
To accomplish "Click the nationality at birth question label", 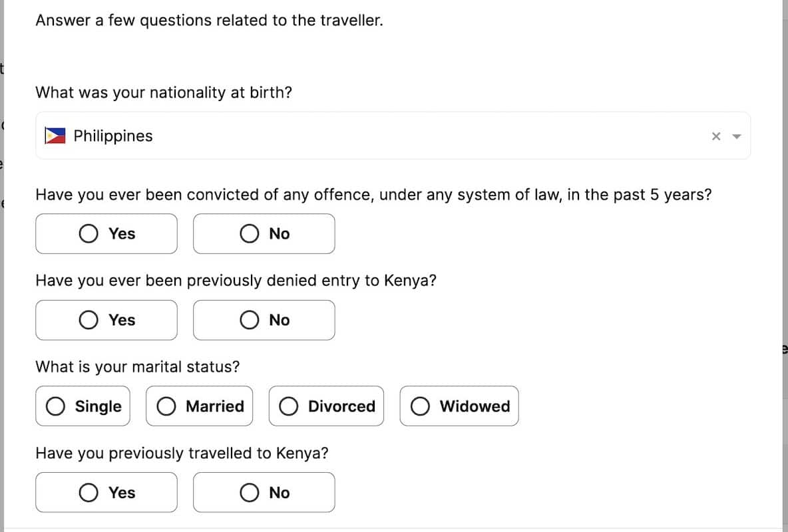I will point(164,92).
